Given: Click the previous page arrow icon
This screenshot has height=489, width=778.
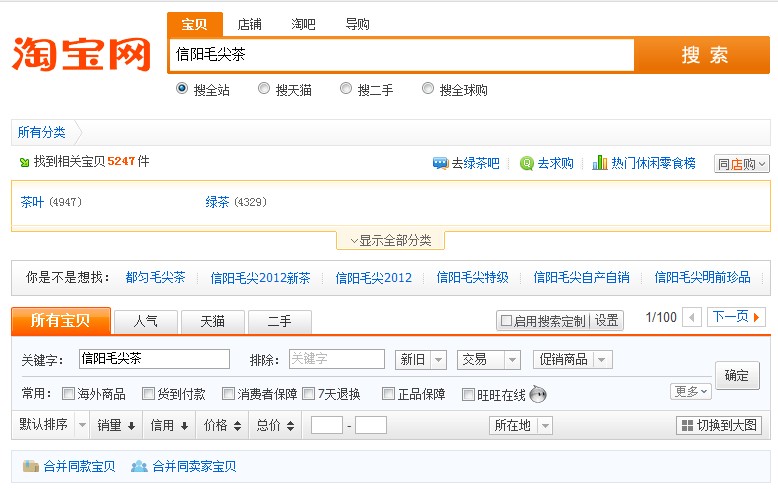Looking at the screenshot, I should pos(692,317).
